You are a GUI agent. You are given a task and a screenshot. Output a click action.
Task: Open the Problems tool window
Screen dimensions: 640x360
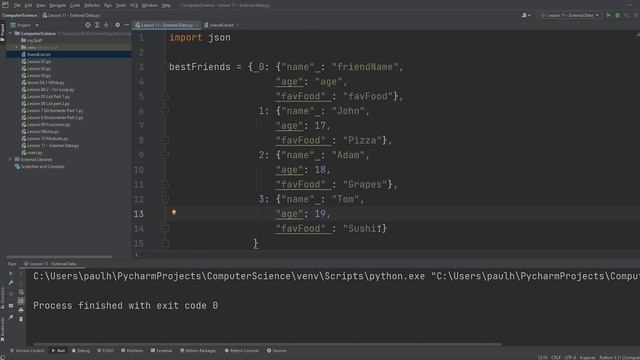point(132,351)
